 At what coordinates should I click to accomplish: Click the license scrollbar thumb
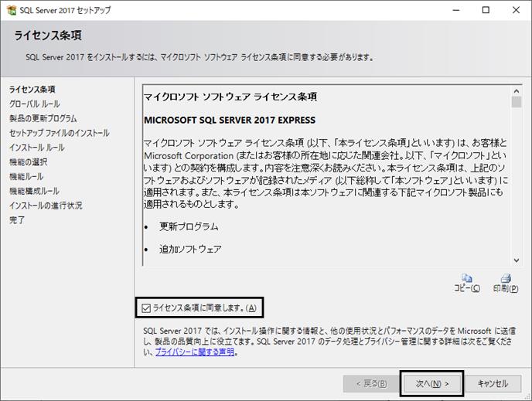point(517,102)
